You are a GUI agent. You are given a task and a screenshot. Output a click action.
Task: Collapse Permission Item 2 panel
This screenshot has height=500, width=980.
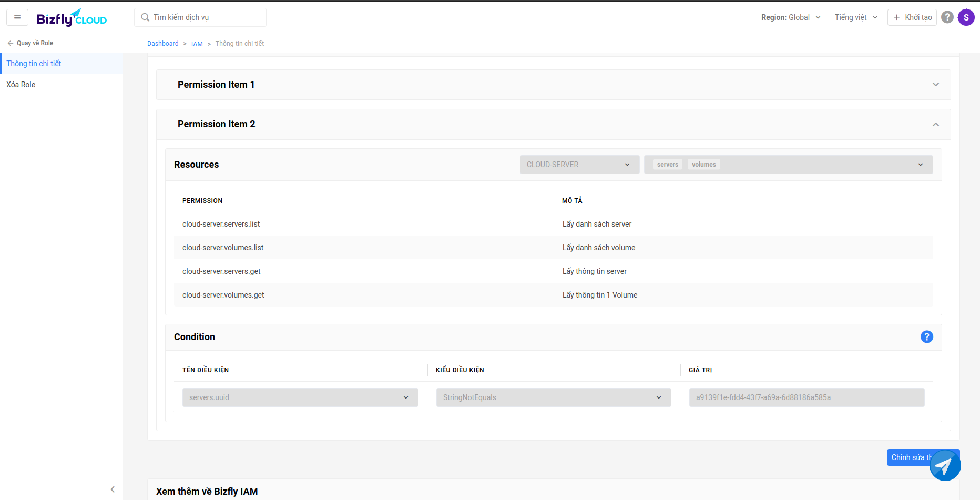coord(935,125)
